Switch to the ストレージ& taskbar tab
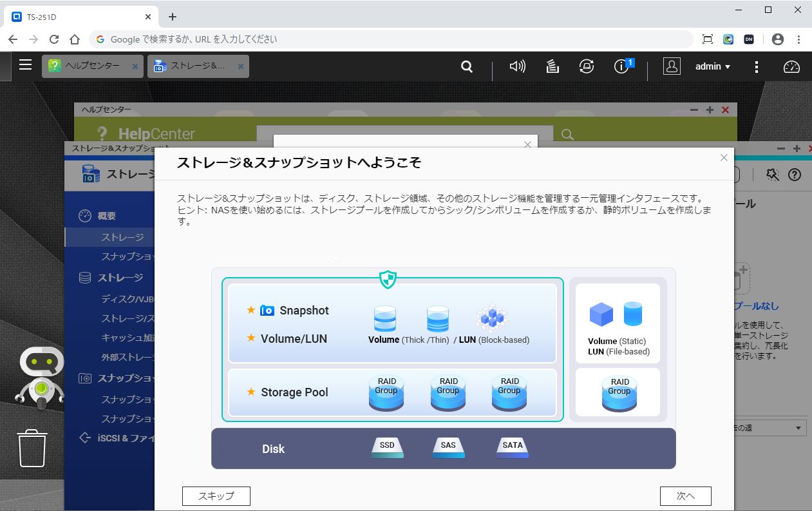Image resolution: width=812 pixels, height=511 pixels. (x=198, y=66)
